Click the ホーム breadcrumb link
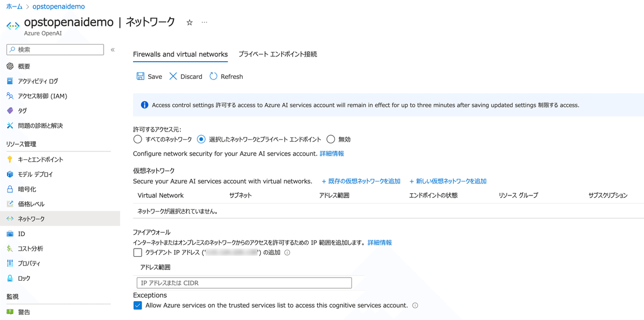Screen dimensions: 644x320 point(14,6)
